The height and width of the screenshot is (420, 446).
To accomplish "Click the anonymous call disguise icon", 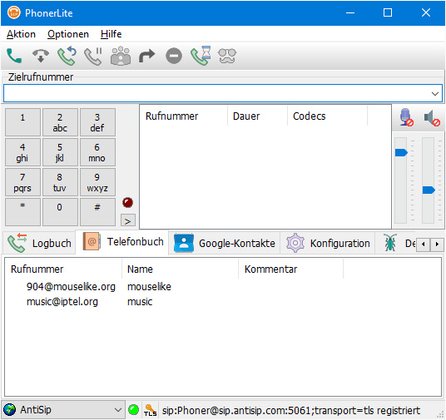I will (227, 56).
